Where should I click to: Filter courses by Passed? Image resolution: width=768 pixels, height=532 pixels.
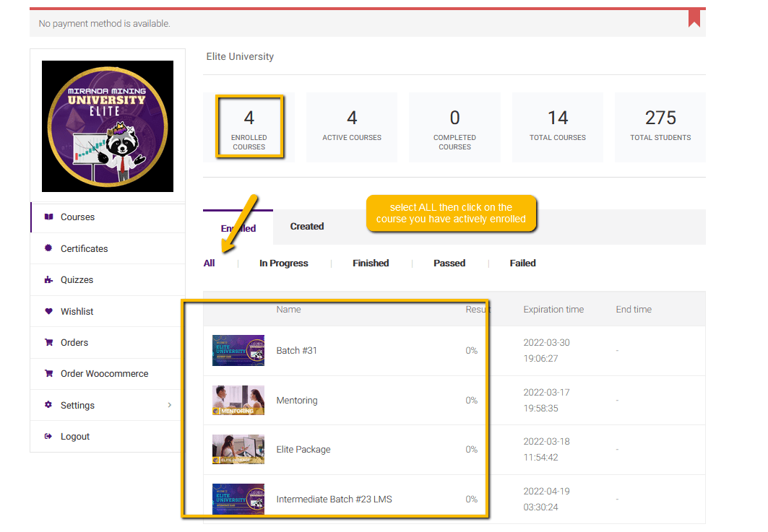tap(449, 263)
